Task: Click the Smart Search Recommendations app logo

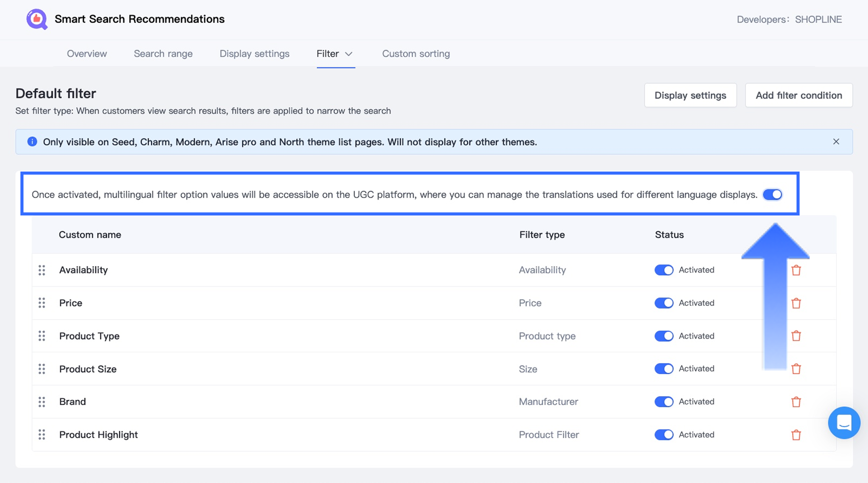Action: tap(37, 19)
